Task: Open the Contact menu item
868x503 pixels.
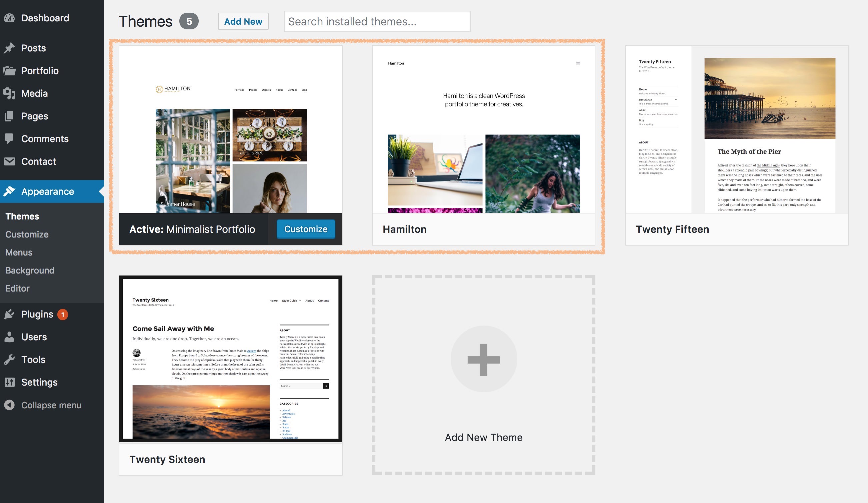Action: click(x=39, y=161)
